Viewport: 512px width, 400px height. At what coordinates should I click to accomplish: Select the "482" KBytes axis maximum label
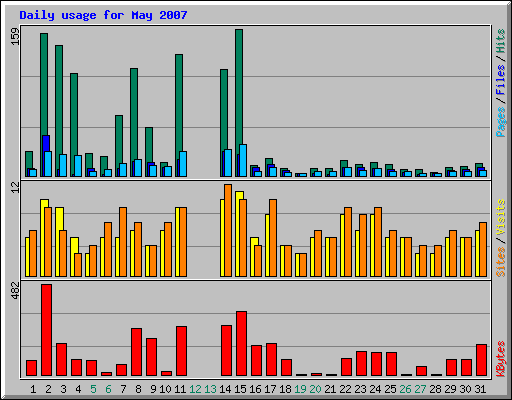(15, 290)
